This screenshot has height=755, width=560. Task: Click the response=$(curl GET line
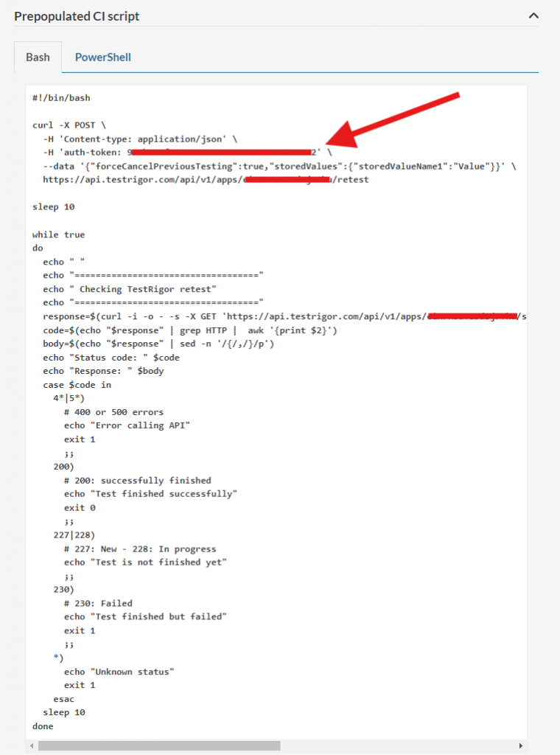[x=284, y=316]
